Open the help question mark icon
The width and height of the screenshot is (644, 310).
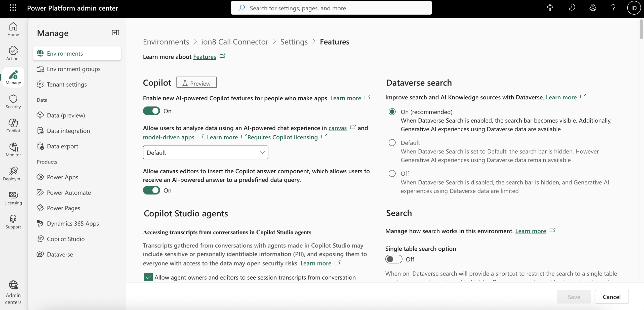click(613, 8)
